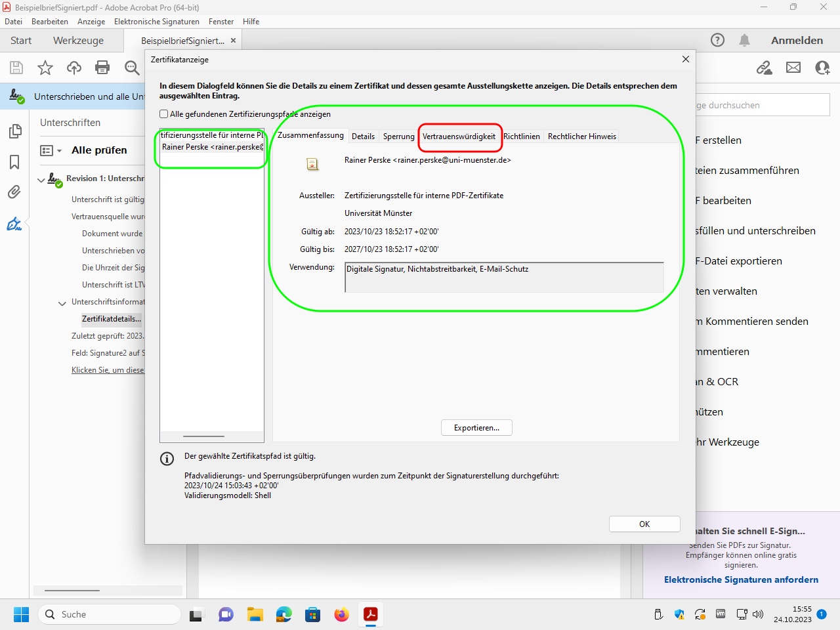Click the bookmark star icon

click(x=45, y=68)
